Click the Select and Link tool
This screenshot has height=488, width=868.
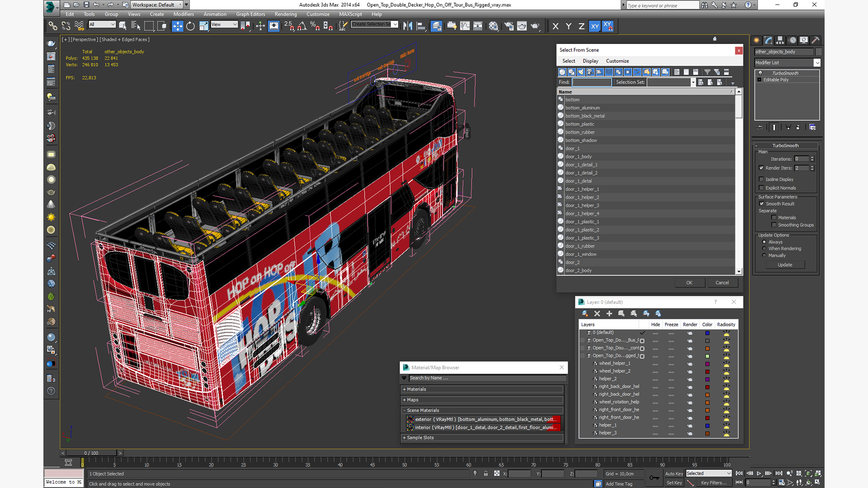tap(53, 26)
